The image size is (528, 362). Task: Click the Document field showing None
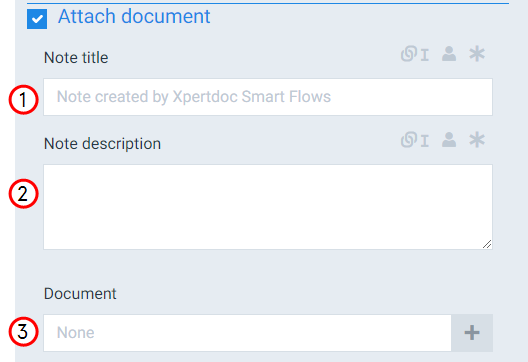coord(248,333)
